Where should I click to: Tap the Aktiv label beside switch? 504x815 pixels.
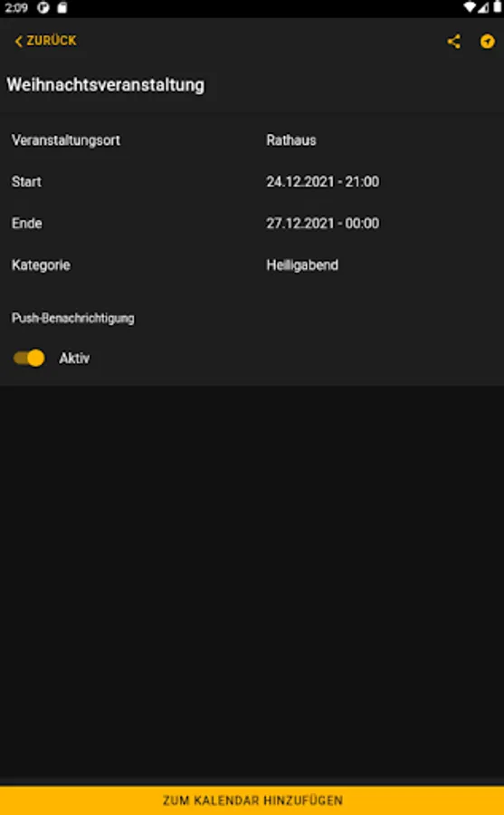tap(74, 358)
